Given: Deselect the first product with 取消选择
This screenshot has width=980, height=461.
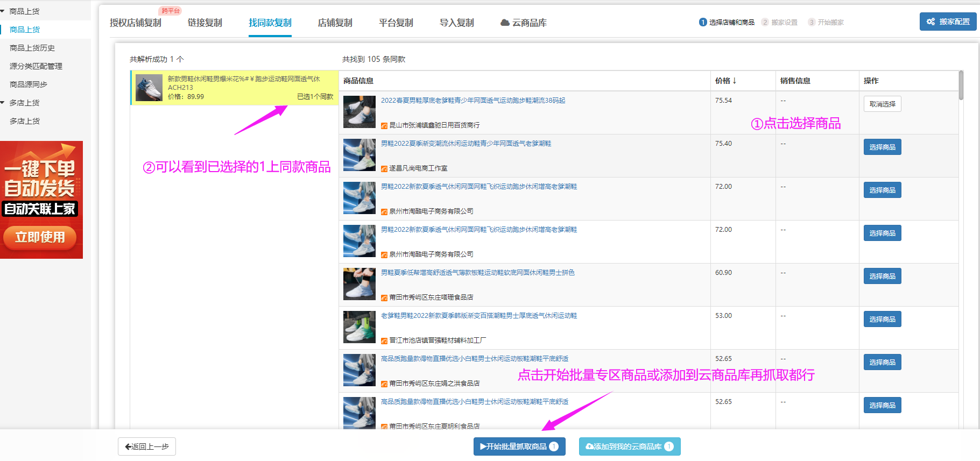Looking at the screenshot, I should (882, 104).
